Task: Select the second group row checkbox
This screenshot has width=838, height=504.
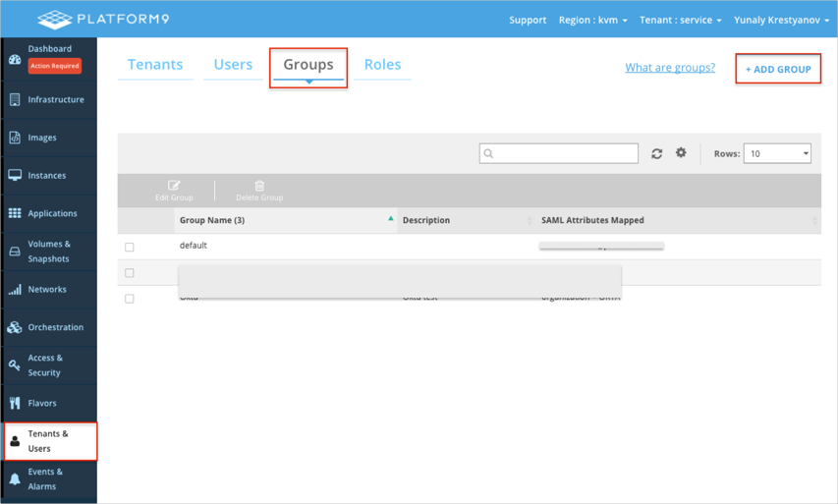Action: 130,273
